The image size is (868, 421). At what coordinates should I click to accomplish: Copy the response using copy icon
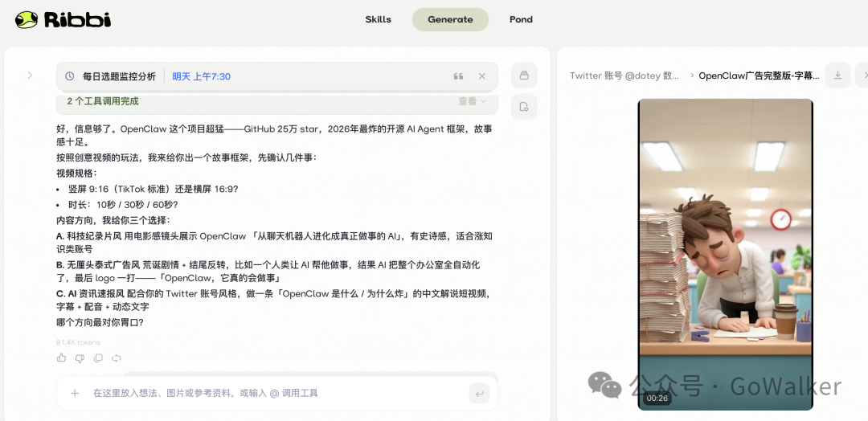pos(98,358)
